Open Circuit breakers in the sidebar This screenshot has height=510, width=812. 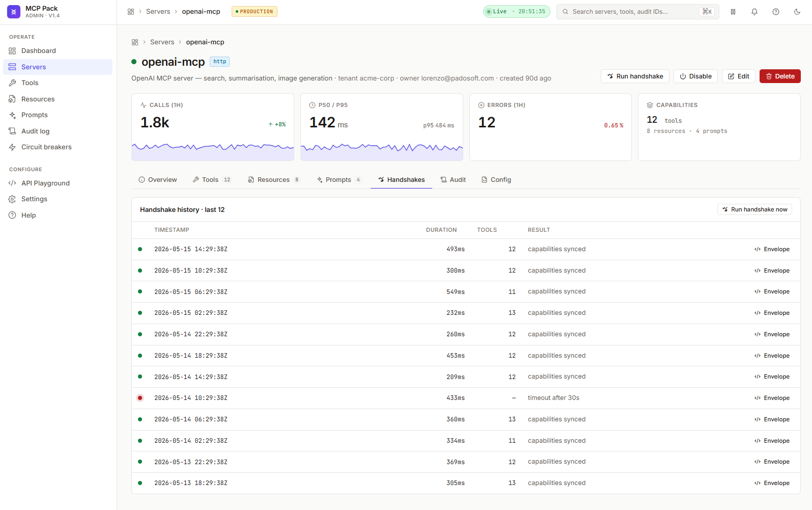point(58,147)
